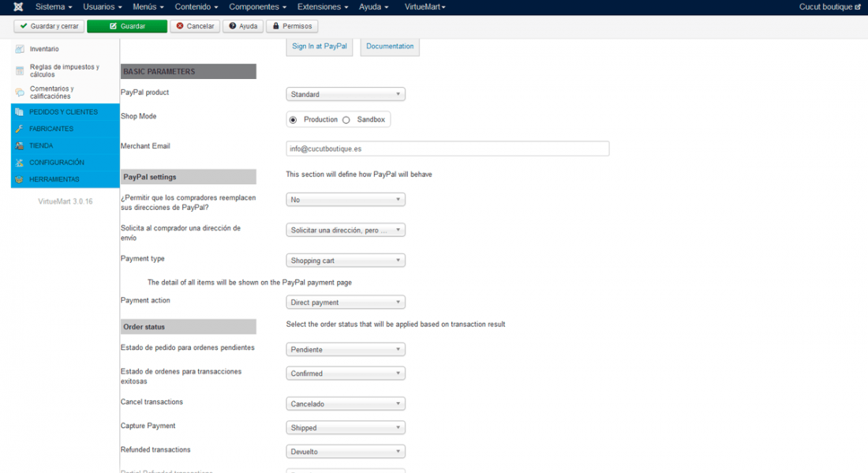The width and height of the screenshot is (868, 473).
Task: Open the Sistema menu
Action: [54, 6]
